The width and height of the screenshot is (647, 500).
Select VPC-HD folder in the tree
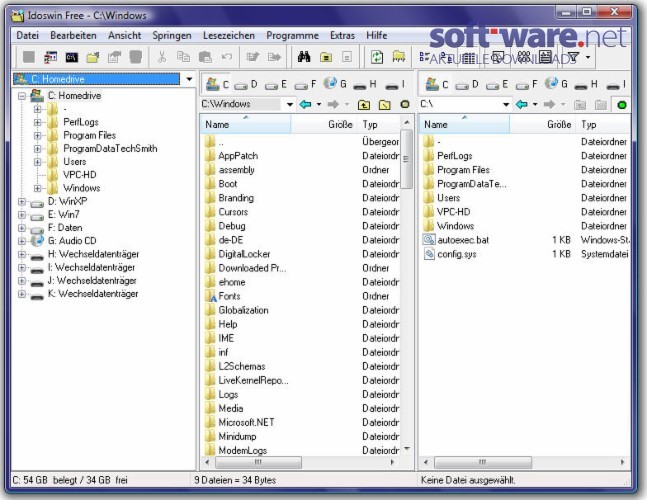(x=80, y=175)
